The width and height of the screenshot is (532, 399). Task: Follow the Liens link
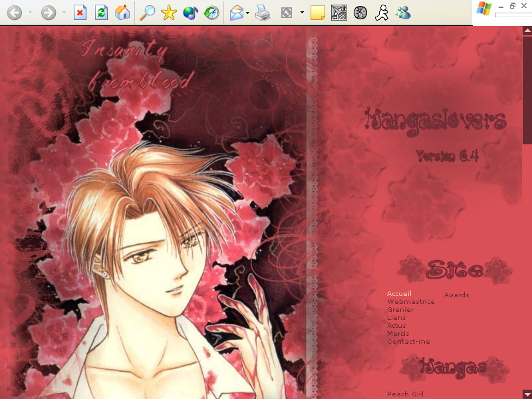coord(396,318)
